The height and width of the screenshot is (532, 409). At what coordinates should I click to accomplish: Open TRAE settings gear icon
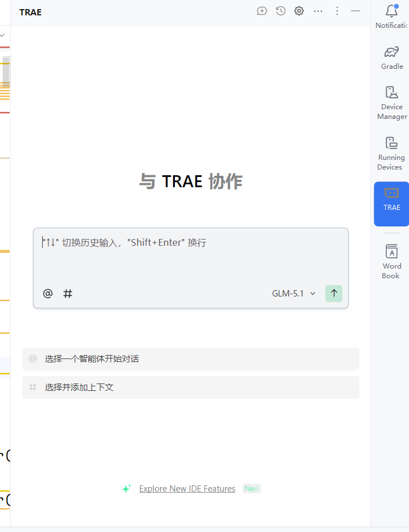299,11
